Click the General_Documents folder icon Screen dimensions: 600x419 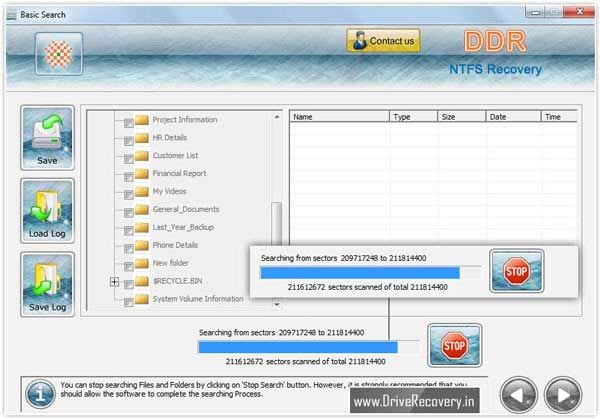click(142, 209)
